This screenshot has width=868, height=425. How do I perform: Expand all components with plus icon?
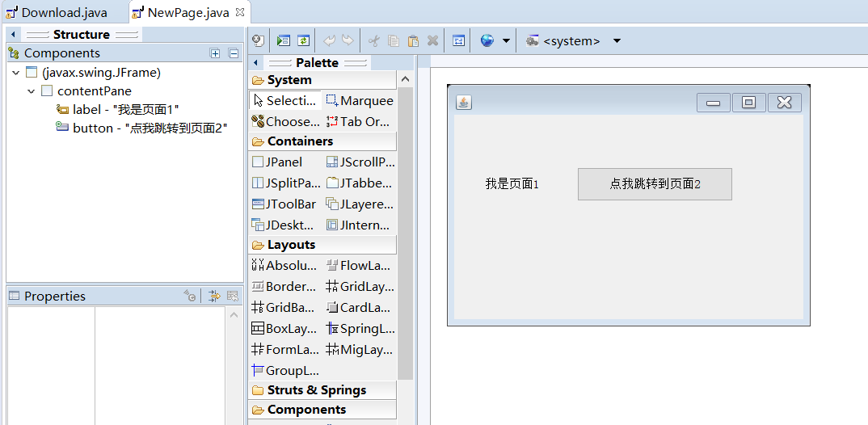tap(215, 53)
